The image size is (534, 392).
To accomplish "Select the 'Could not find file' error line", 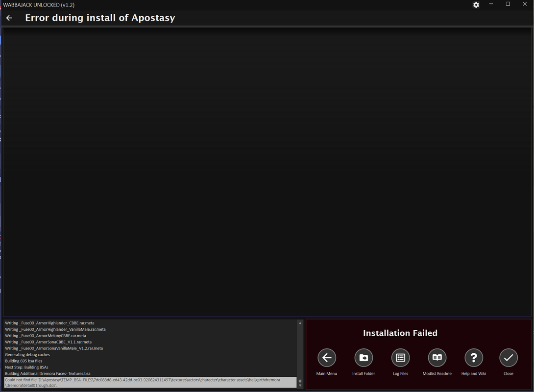I will point(150,383).
